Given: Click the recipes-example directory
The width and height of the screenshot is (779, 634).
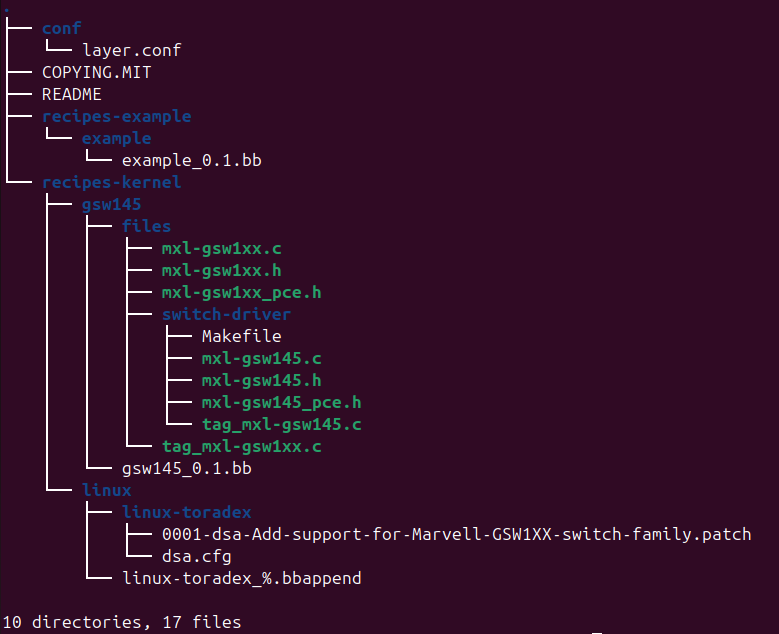Looking at the screenshot, I should pos(116,116).
